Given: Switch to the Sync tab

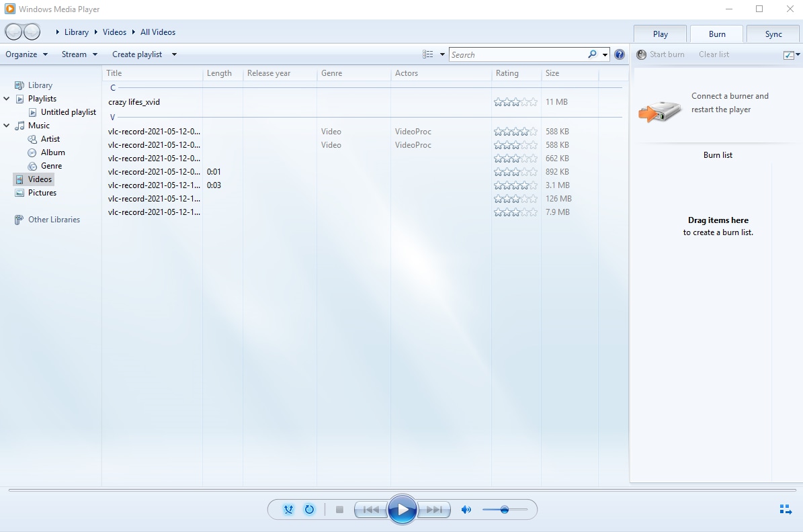Looking at the screenshot, I should click(773, 34).
